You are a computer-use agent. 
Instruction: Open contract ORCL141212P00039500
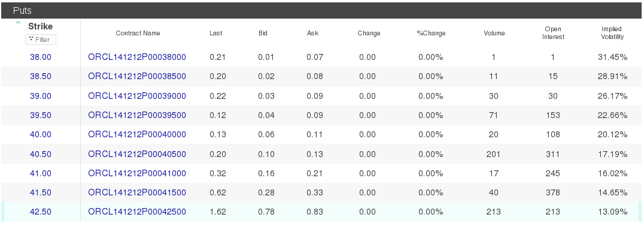pyautogui.click(x=137, y=115)
